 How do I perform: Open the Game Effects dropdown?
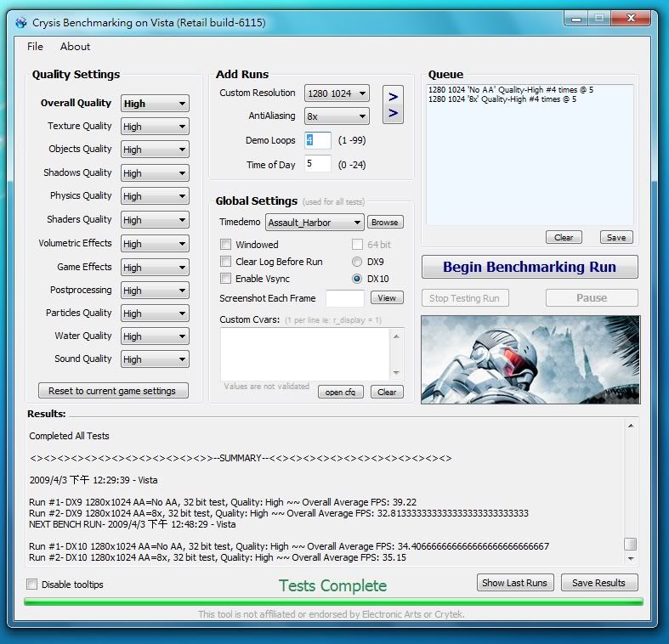pos(155,268)
